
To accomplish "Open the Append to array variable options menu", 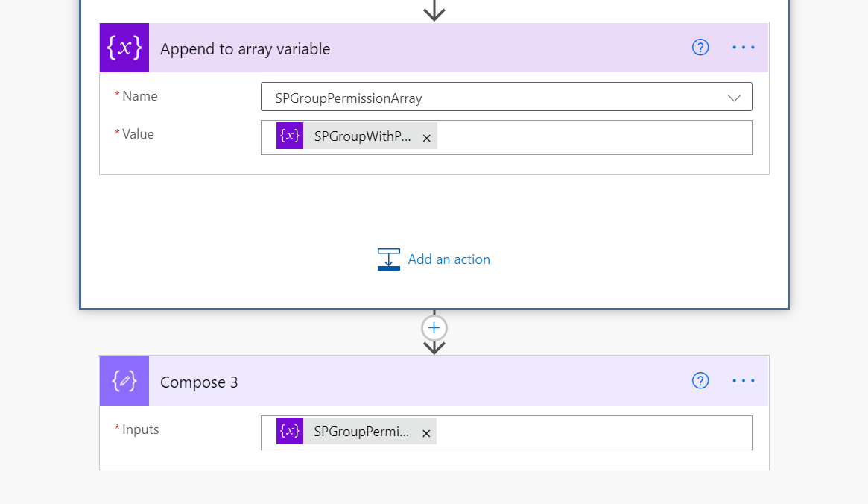I will (743, 47).
